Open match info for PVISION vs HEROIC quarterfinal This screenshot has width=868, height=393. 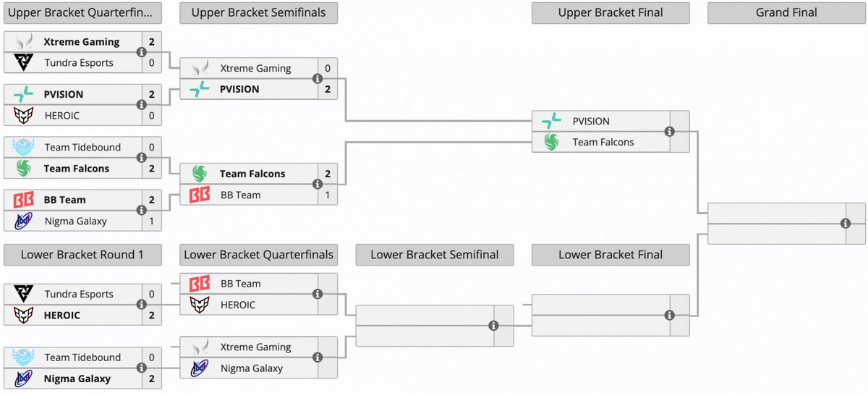point(142,105)
